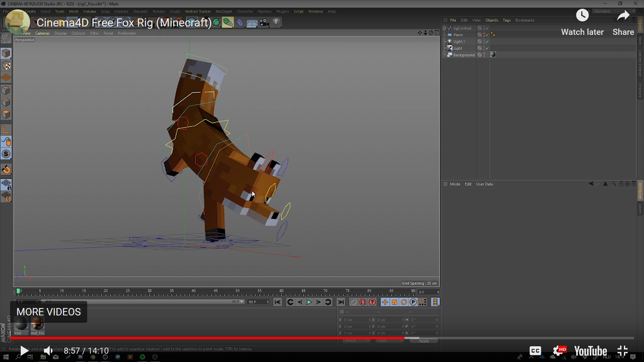
Task: Click the Watch later button
Action: click(582, 23)
